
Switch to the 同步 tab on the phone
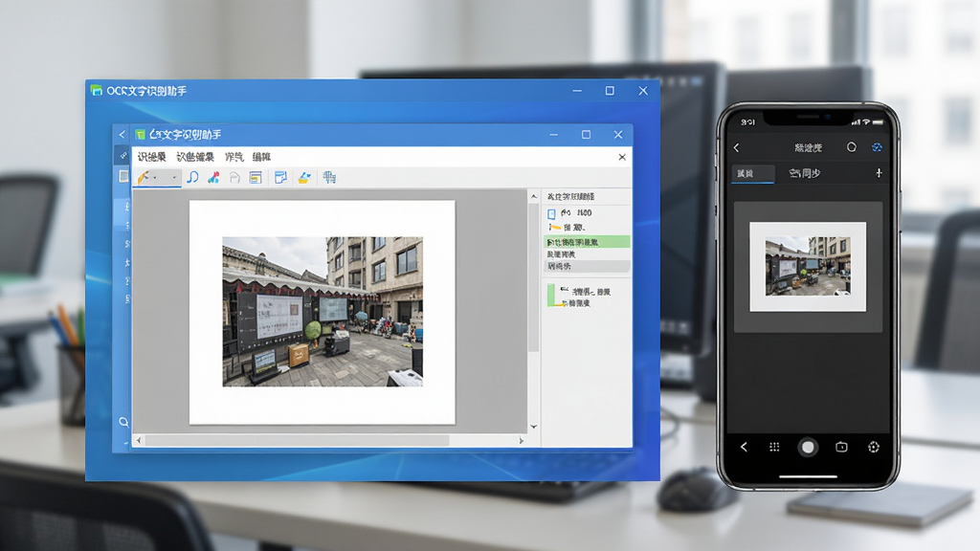(x=804, y=174)
